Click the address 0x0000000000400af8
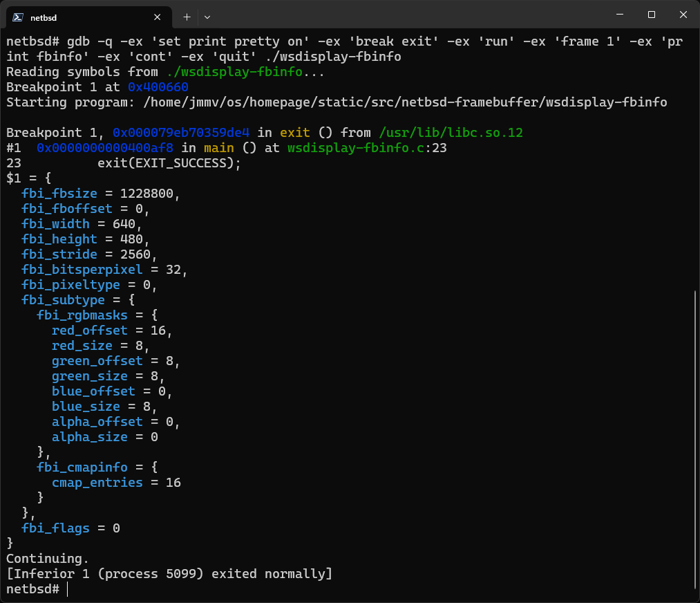The width and height of the screenshot is (700, 603). click(105, 148)
